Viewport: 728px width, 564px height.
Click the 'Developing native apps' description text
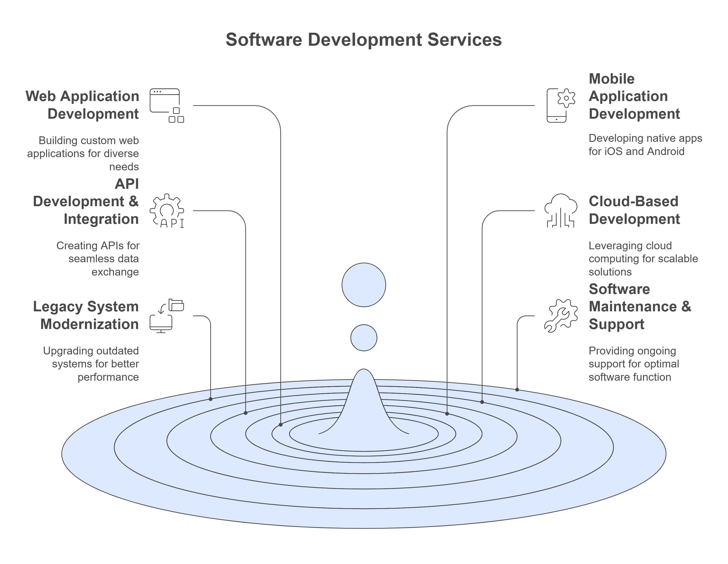(645, 145)
